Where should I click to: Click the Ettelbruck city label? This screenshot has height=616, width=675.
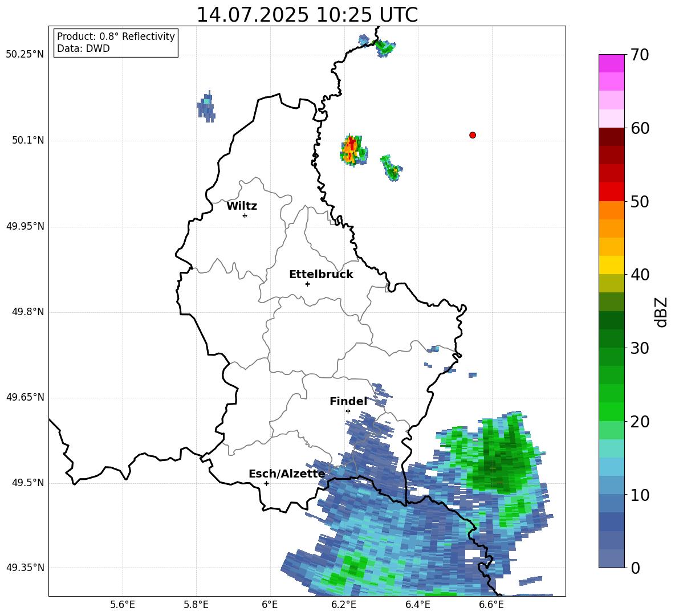321,275
